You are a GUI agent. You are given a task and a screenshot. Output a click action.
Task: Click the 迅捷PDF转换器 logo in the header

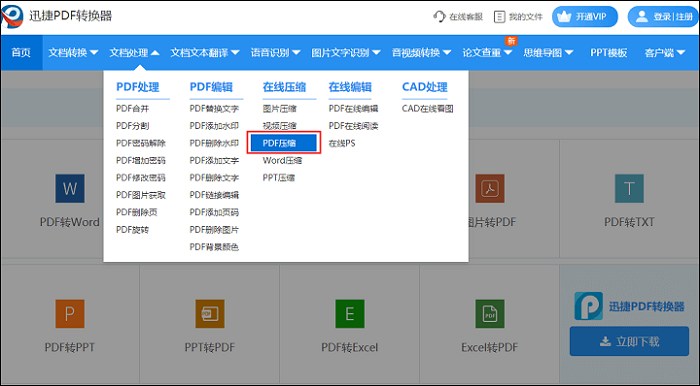(12, 17)
